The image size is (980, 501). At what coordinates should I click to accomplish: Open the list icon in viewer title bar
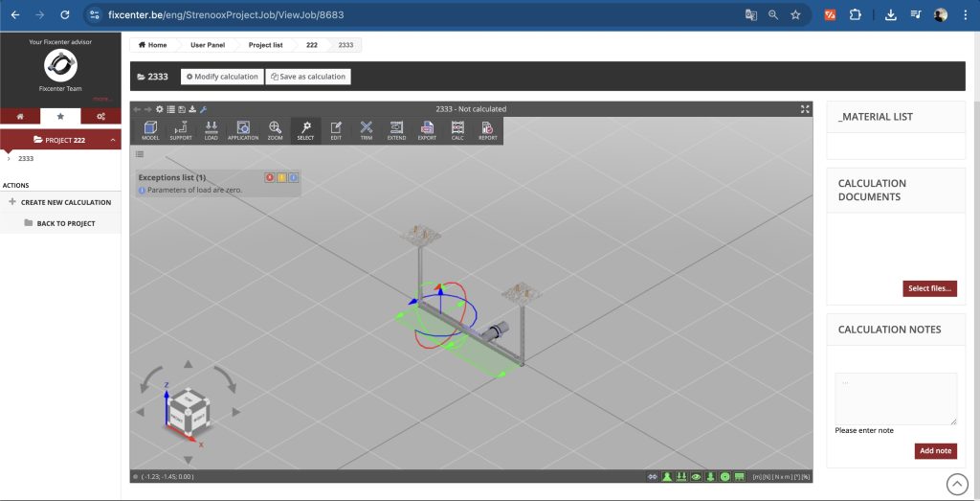[170, 109]
